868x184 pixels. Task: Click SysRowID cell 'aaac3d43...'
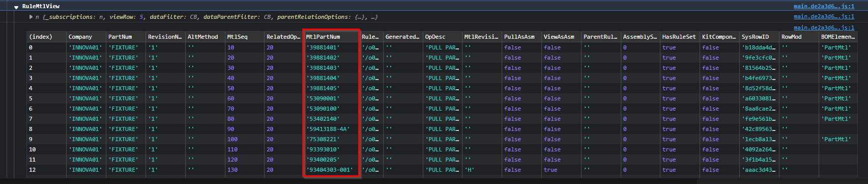point(760,170)
